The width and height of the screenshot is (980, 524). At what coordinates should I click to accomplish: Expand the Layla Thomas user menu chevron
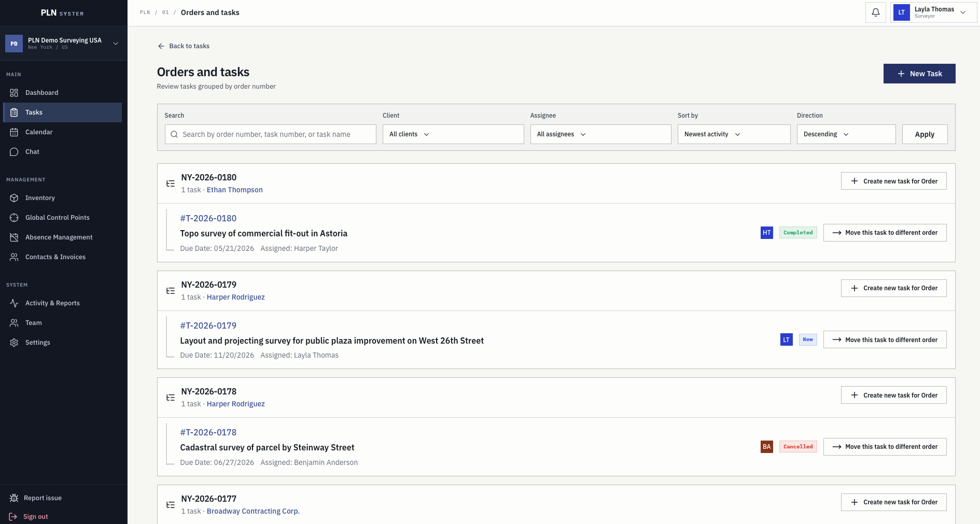tap(963, 12)
